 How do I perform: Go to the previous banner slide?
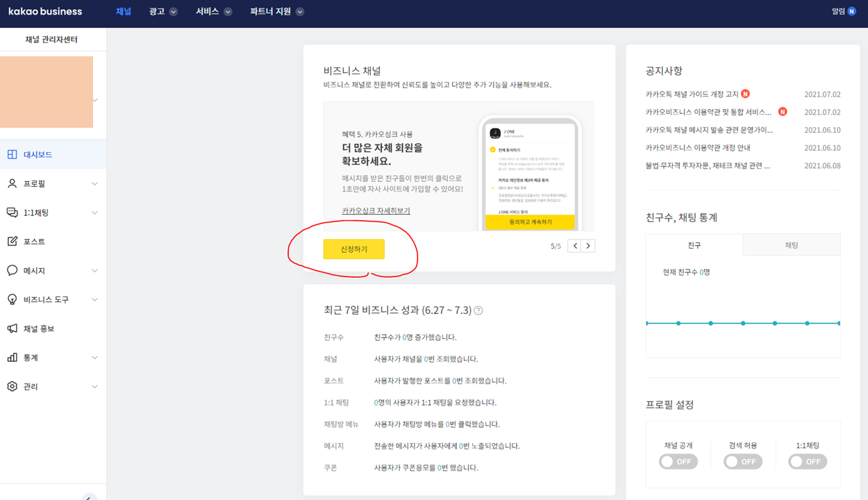[x=575, y=246]
